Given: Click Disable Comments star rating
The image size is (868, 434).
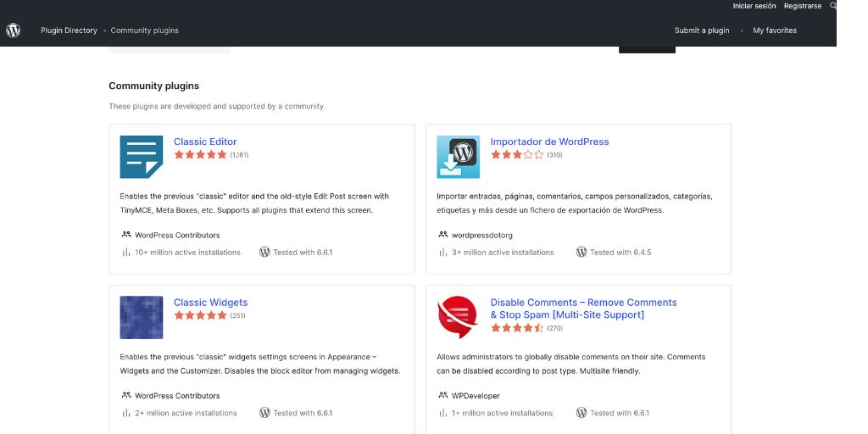Looking at the screenshot, I should click(x=517, y=328).
